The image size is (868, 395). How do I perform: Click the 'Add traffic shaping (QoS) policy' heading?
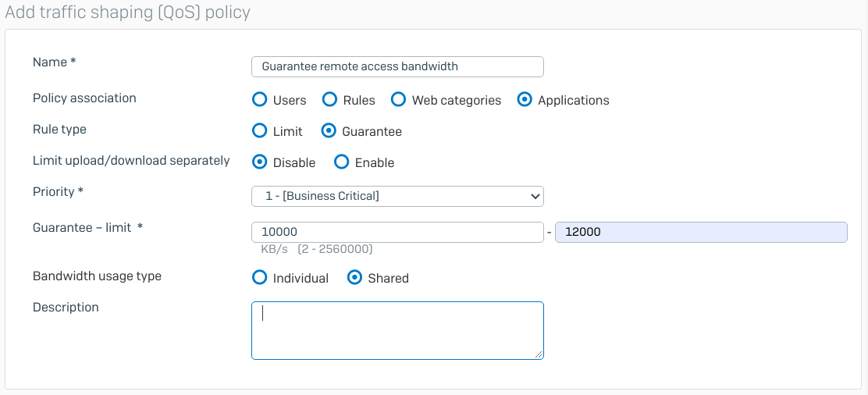(x=128, y=12)
